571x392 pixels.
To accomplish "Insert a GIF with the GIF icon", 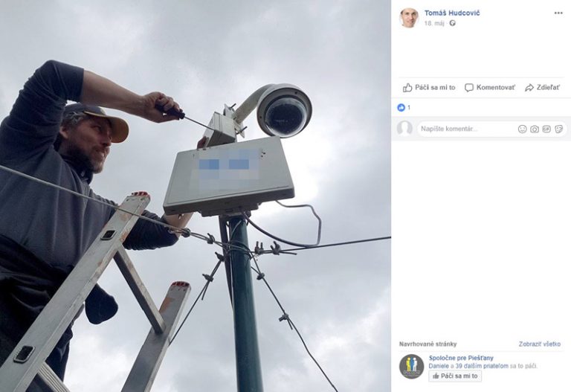I will pyautogui.click(x=546, y=129).
